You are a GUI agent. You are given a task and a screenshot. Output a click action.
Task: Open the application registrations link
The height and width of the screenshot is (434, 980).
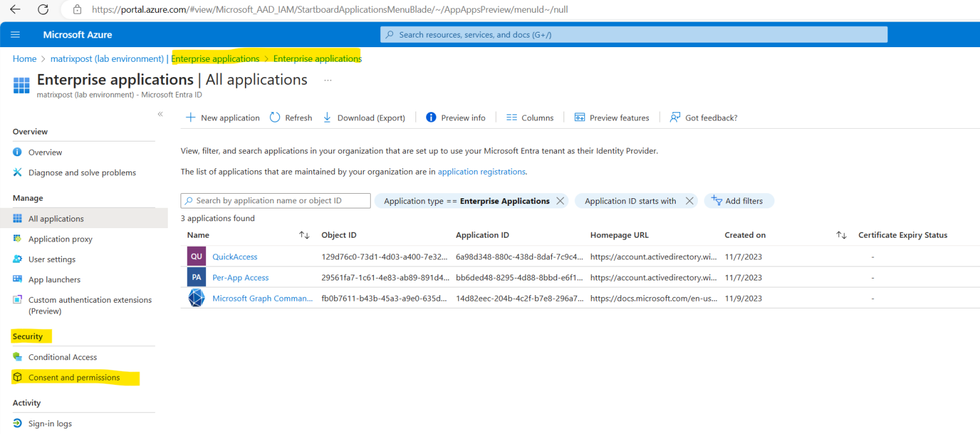[x=481, y=171]
